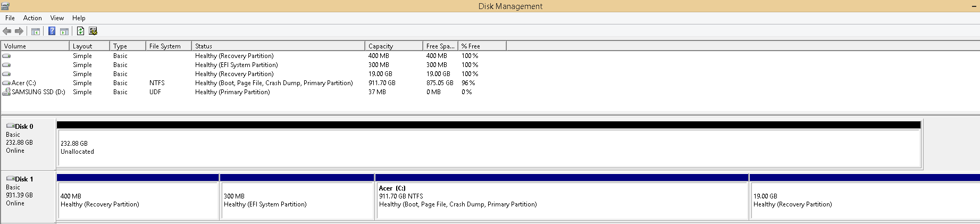Viewport: 980px width, 224px height.
Task: Sort volumes by File System column
Action: coord(167,46)
